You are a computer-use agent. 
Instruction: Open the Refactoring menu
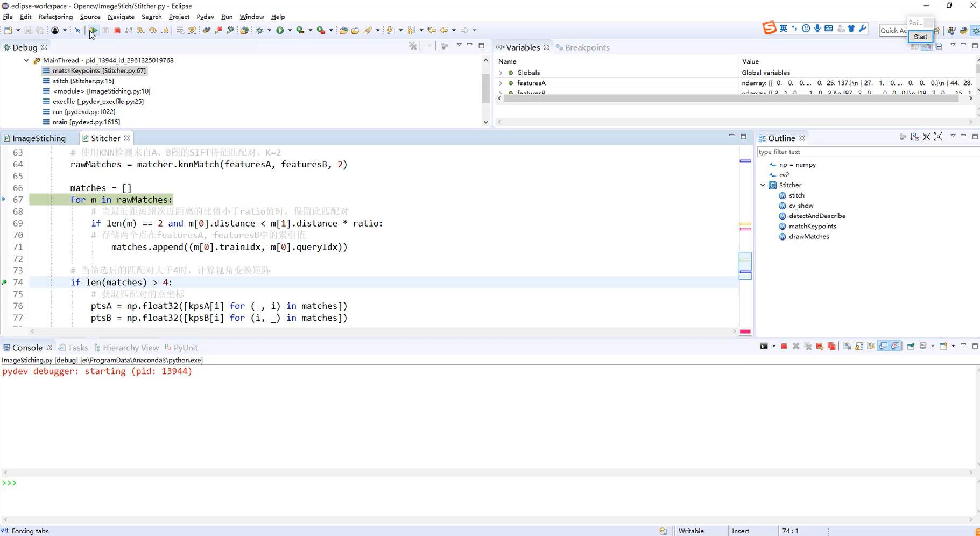(55, 17)
